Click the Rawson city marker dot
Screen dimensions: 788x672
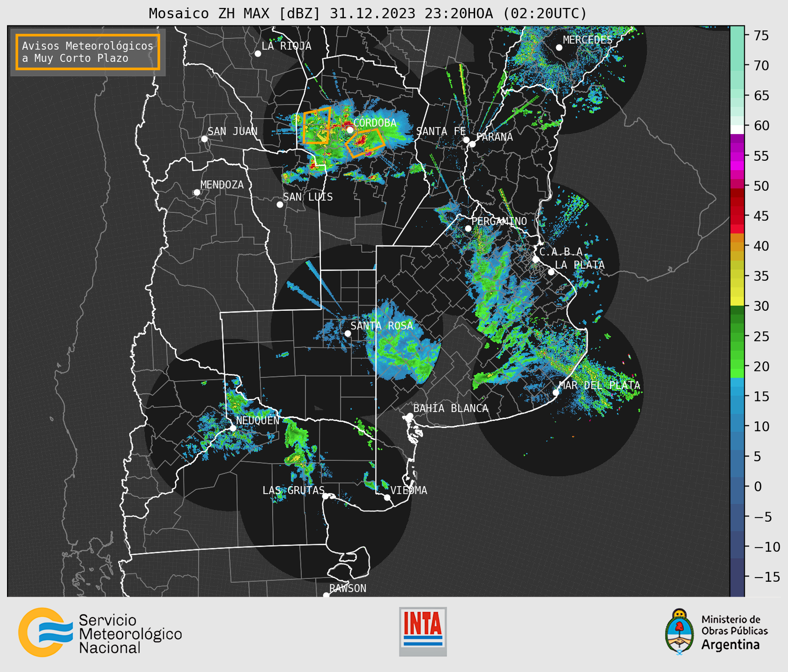click(326, 595)
